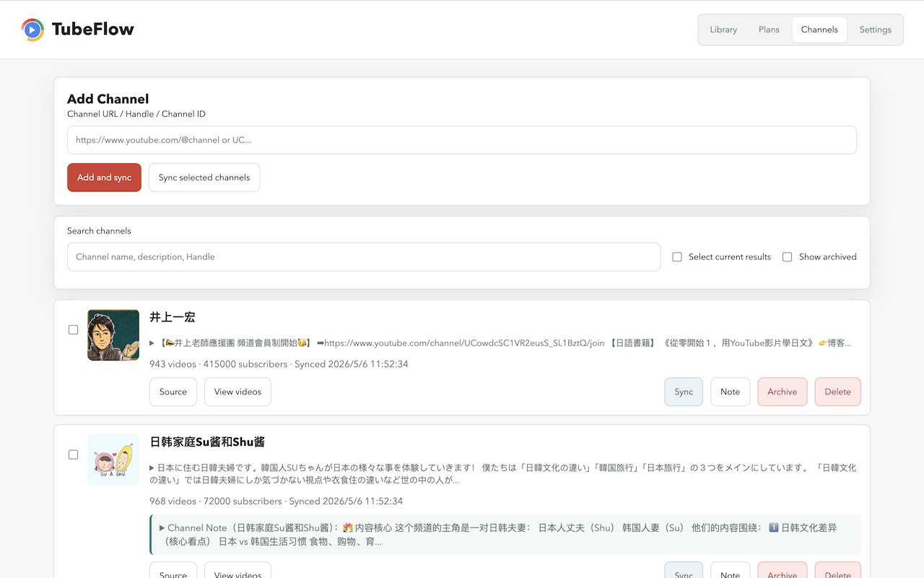Add a Note to 井上一宏 channel
The height and width of the screenshot is (578, 924).
[x=730, y=392]
